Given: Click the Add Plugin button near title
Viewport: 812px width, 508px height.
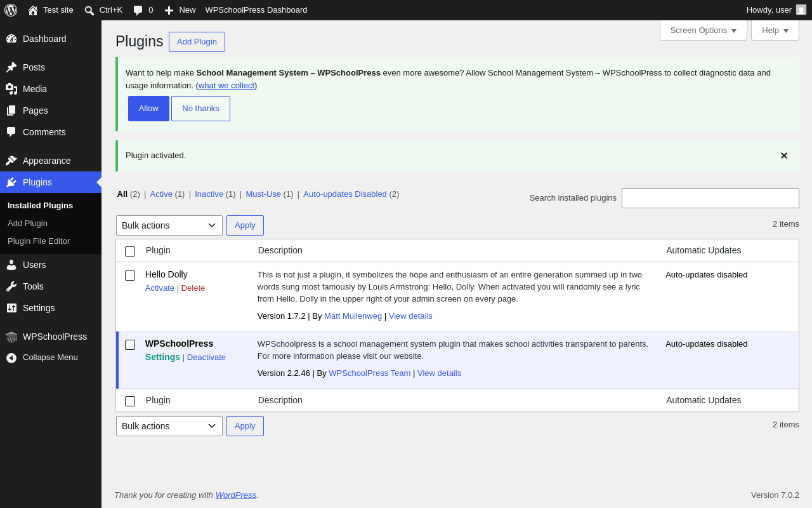Looking at the screenshot, I should coord(197,42).
